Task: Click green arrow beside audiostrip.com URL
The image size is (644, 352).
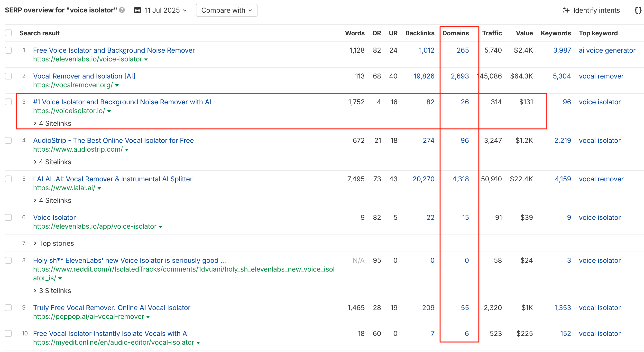Action: tap(127, 150)
